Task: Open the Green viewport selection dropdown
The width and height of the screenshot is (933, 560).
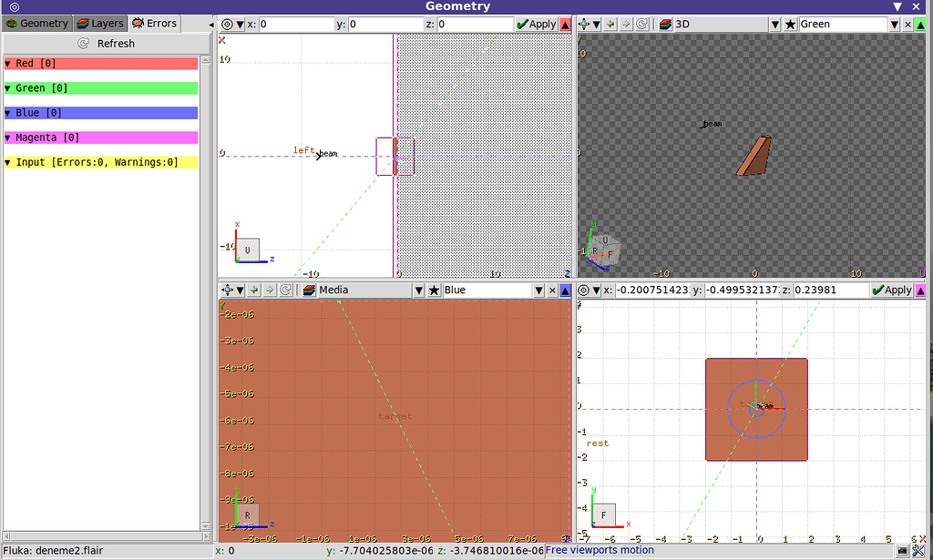Action: click(x=895, y=25)
